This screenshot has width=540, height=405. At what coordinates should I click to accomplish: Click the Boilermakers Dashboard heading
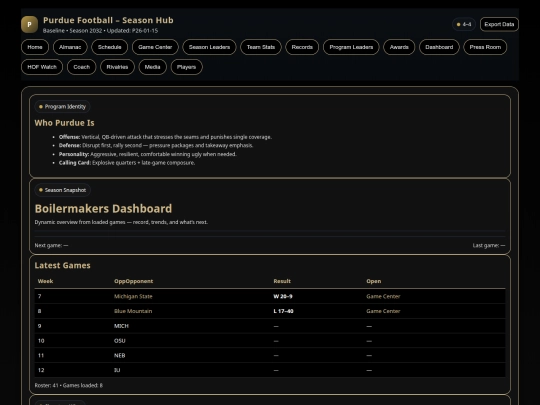(103, 209)
